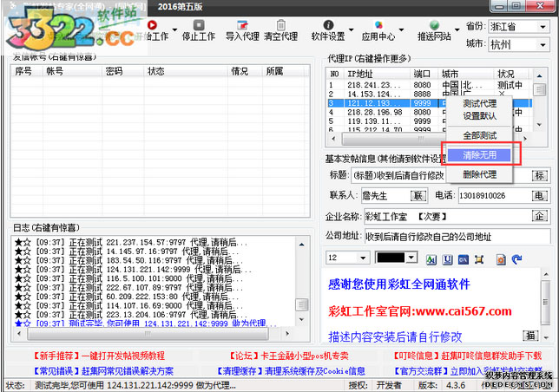
Task: Click proxy list vertical scrollbar down arrow
Action: [539, 125]
